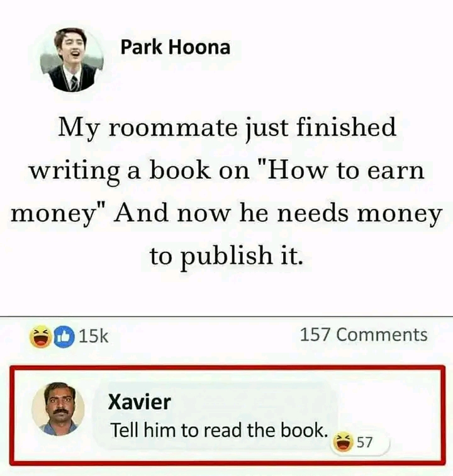Click the Park Hoona author name
453x476 pixels.
[x=176, y=48]
